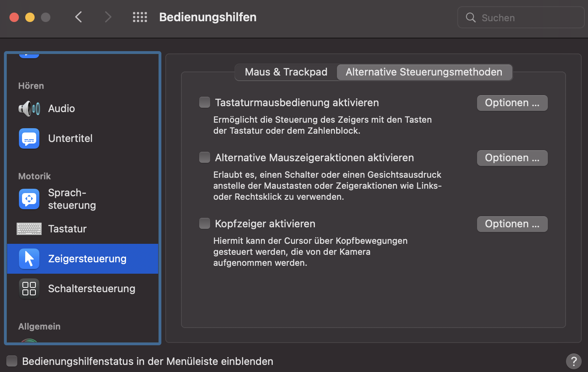
Task: Select the Alternative Steuerungsmethoden tab
Action: 424,72
